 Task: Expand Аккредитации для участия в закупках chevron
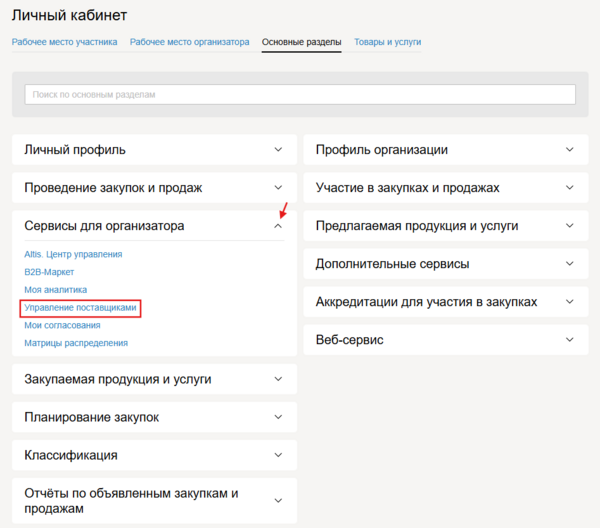click(x=570, y=301)
